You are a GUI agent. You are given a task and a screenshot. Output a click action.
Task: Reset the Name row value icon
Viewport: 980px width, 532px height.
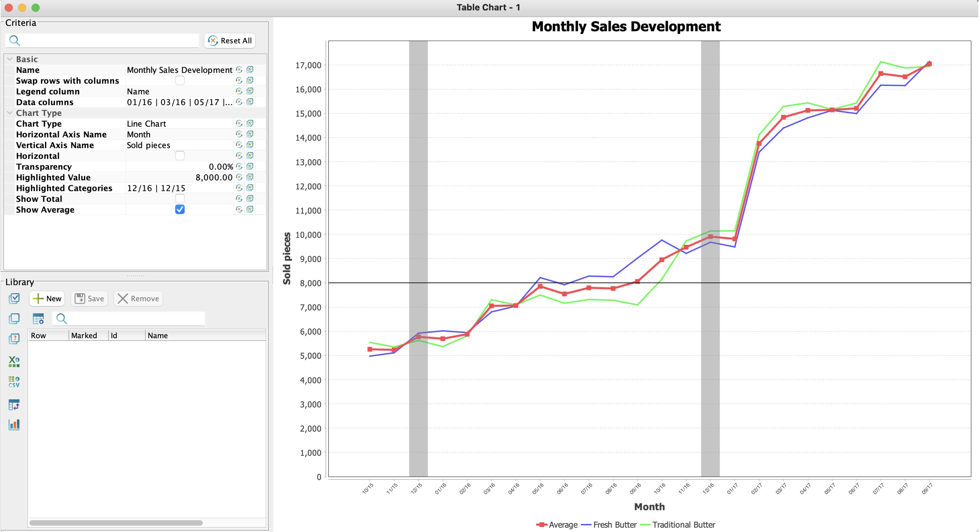click(239, 70)
